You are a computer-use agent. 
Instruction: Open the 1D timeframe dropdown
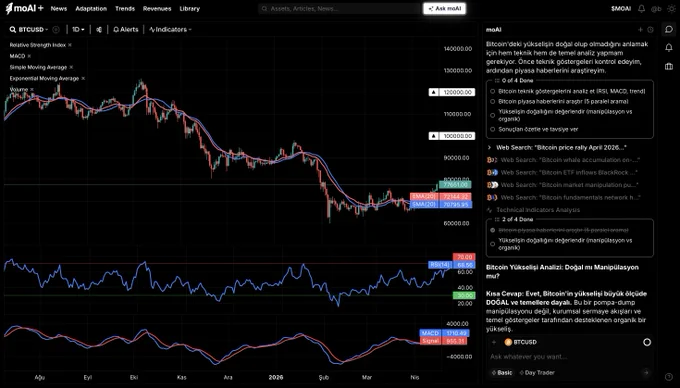(x=78, y=29)
